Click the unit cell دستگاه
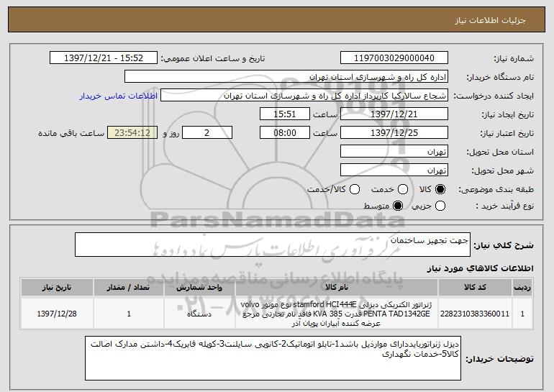The image size is (554, 392). point(199,314)
